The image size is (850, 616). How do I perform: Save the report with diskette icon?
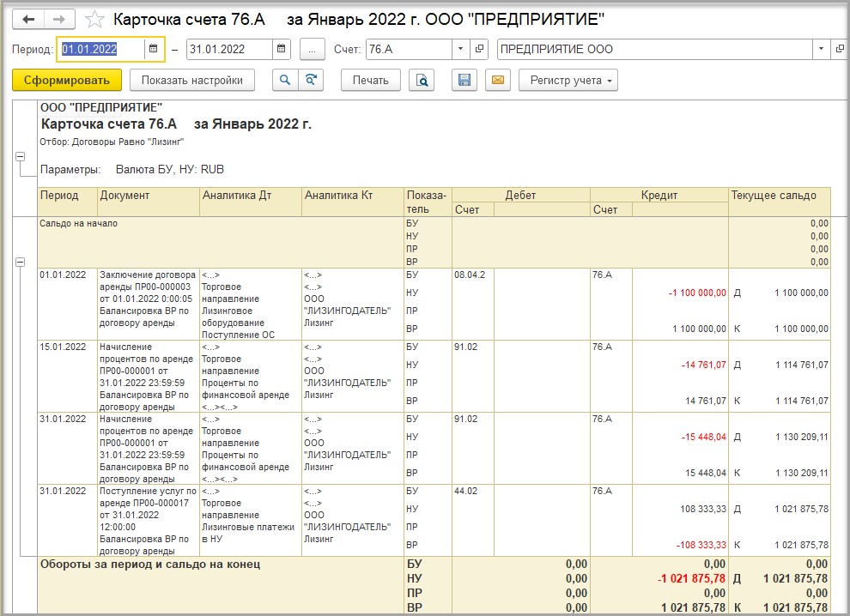(464, 80)
